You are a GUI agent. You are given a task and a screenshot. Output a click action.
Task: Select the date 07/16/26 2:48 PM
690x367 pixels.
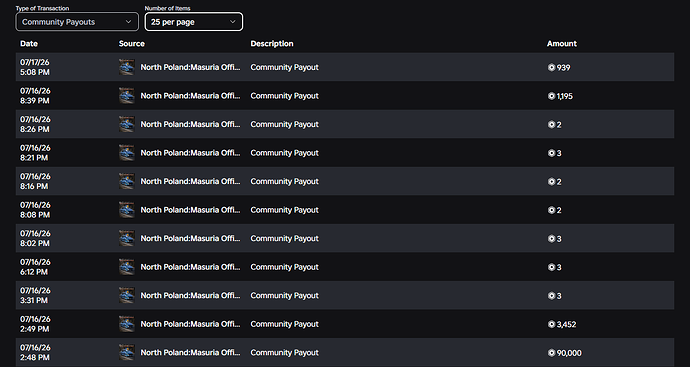tap(35, 352)
